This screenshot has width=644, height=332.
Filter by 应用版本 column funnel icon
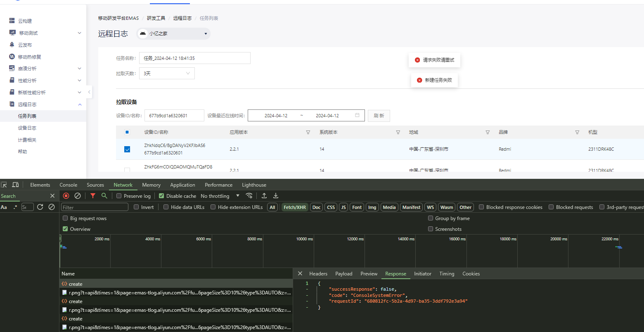coord(308,132)
